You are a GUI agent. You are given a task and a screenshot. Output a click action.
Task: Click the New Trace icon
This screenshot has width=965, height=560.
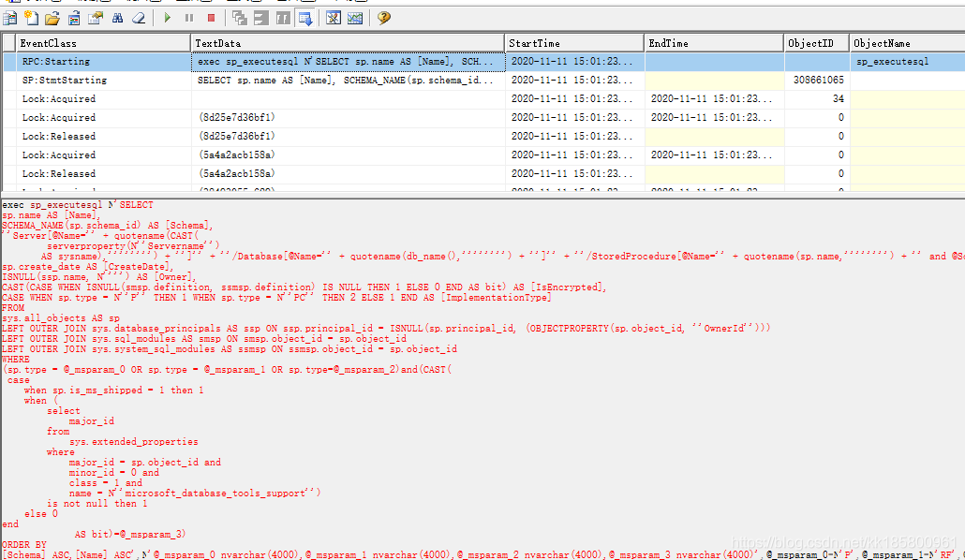10,18
